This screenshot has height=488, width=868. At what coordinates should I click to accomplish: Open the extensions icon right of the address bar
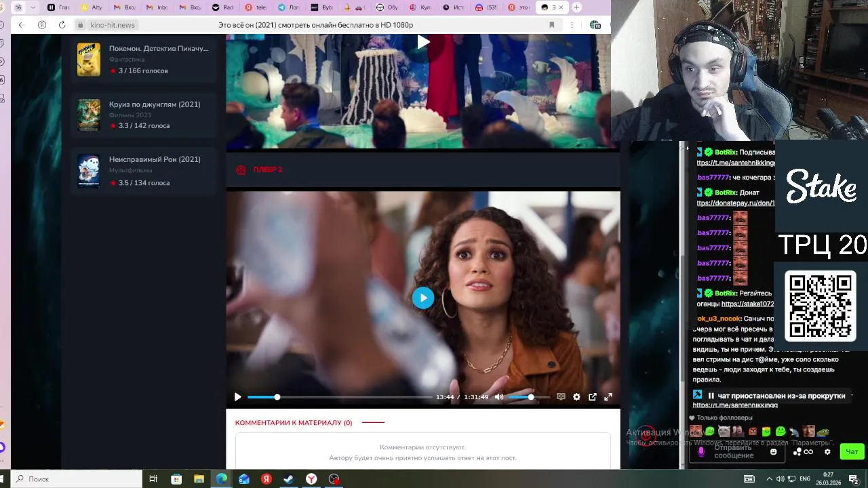click(x=595, y=25)
